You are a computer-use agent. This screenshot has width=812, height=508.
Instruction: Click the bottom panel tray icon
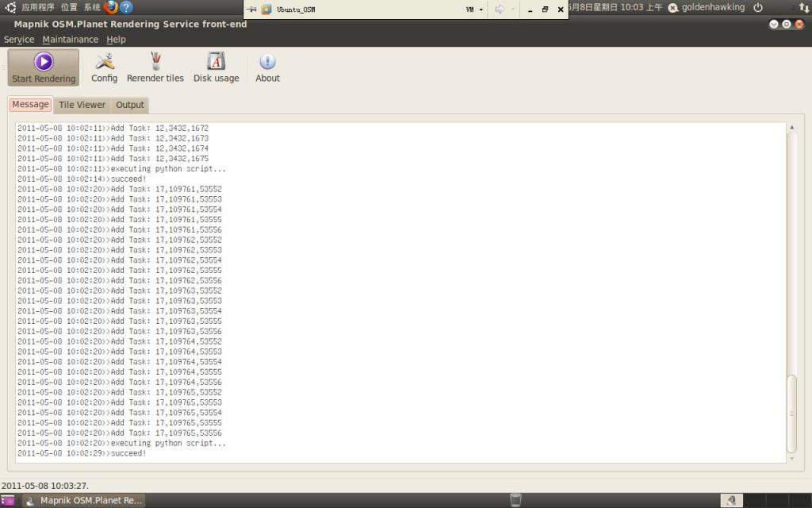731,500
